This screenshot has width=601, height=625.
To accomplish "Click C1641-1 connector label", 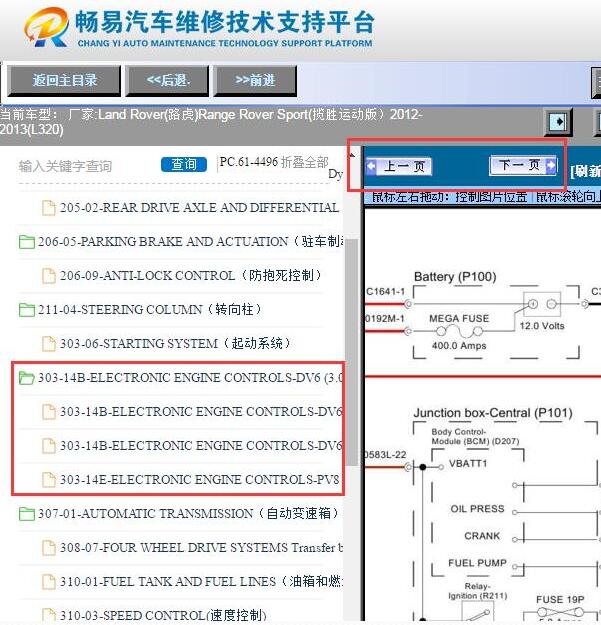I will tap(385, 292).
